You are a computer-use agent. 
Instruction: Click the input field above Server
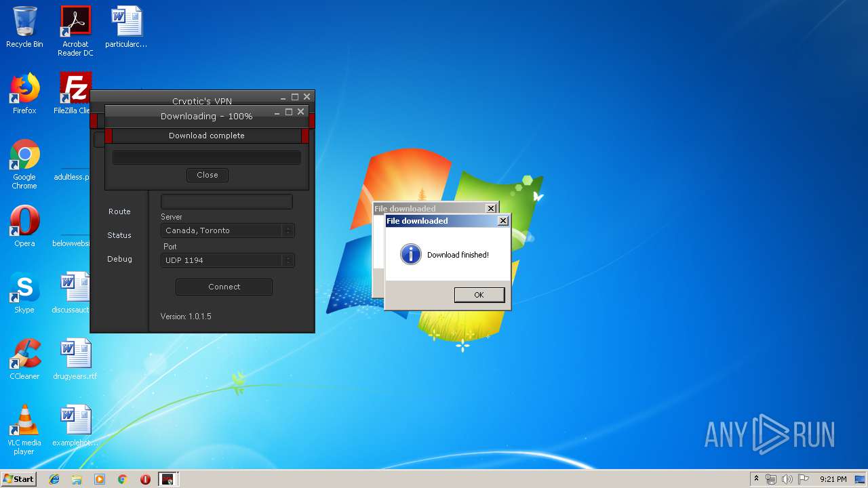pyautogui.click(x=226, y=201)
